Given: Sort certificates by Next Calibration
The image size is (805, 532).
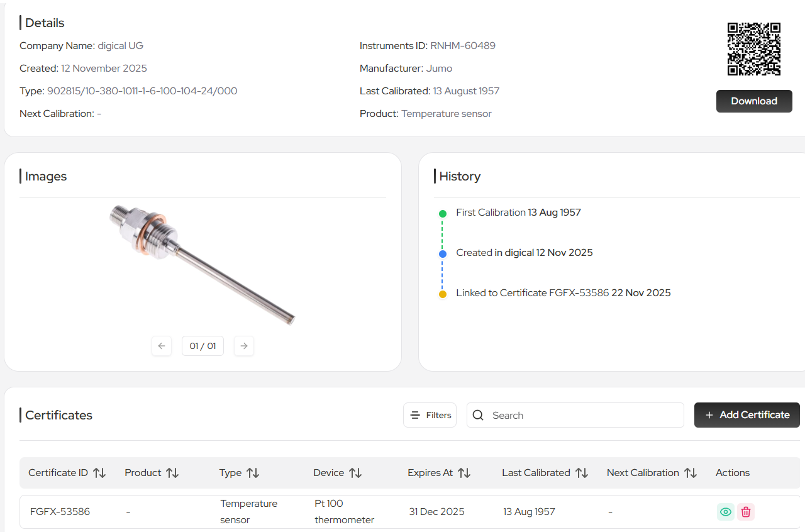Looking at the screenshot, I should (x=691, y=473).
